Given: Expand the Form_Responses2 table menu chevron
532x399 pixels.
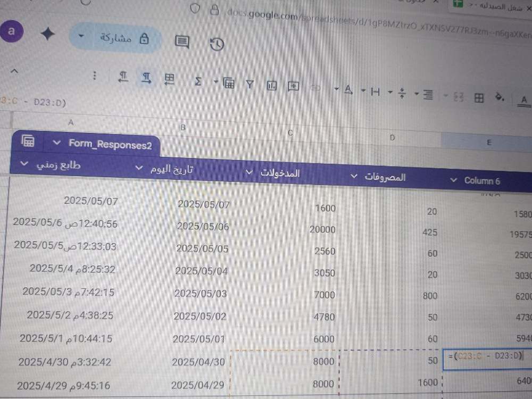Looking at the screenshot, I should click(x=57, y=143).
